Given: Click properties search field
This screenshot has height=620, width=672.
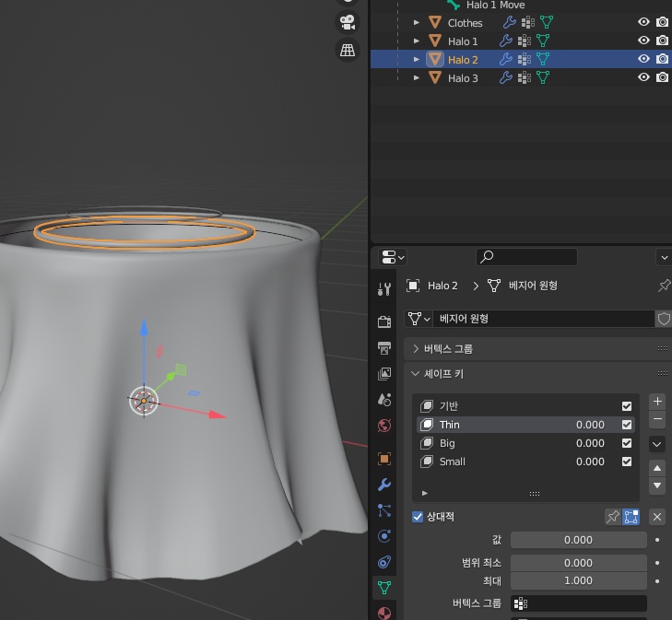Looking at the screenshot, I should click(x=526, y=257).
